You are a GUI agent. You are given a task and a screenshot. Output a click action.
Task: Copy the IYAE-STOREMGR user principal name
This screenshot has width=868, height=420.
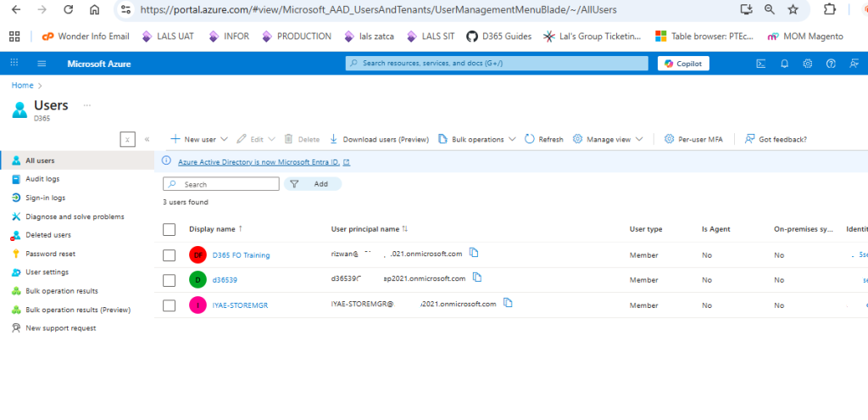coord(509,303)
